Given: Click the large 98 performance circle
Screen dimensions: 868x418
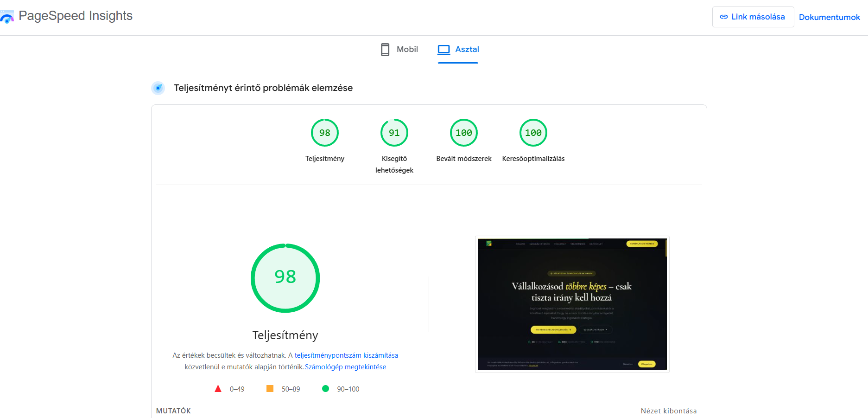Looking at the screenshot, I should point(285,278).
